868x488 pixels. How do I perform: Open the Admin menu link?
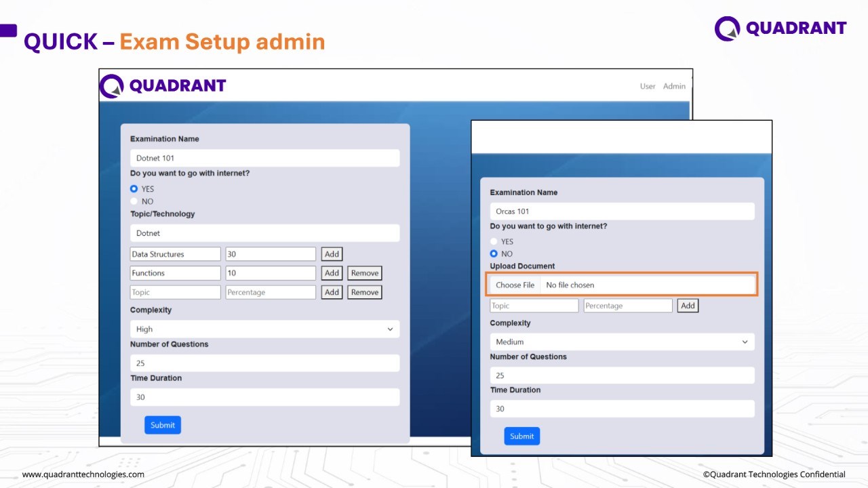[x=674, y=86]
